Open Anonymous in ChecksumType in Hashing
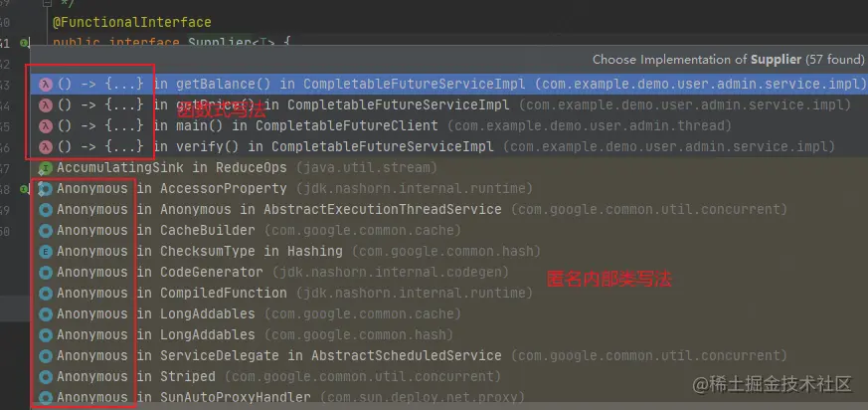 (448, 251)
